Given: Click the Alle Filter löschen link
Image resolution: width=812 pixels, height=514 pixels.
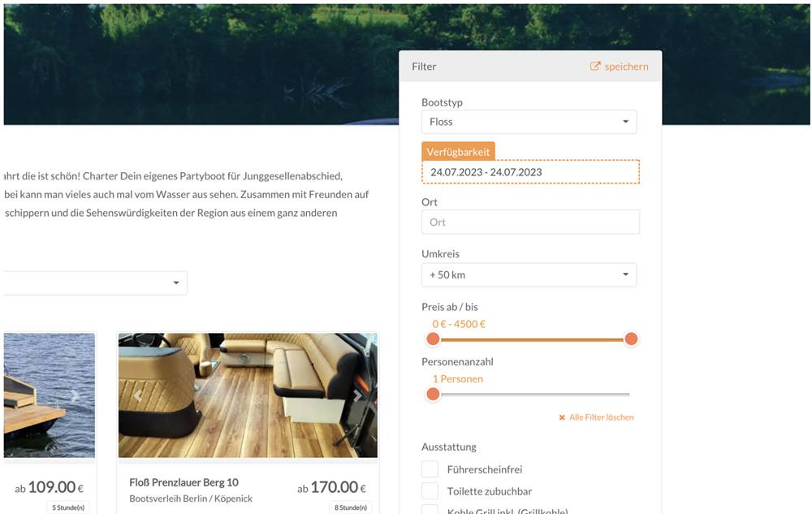Looking at the screenshot, I should coord(601,417).
